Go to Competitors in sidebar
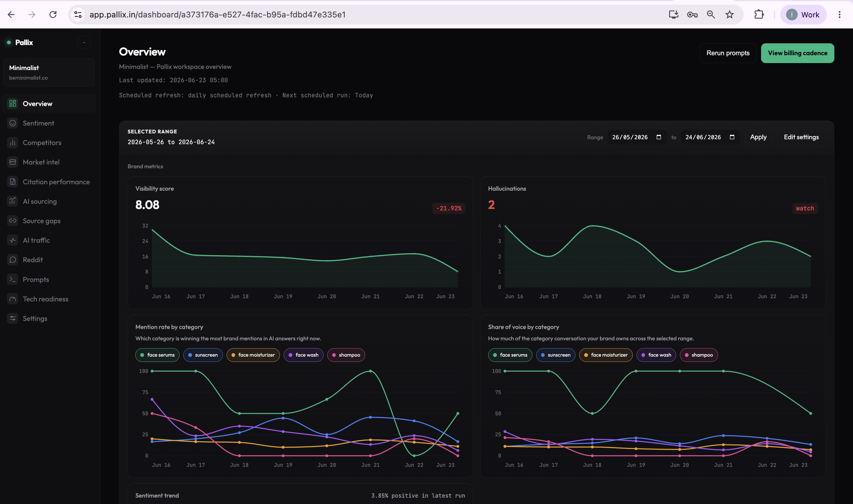Screen dimensions: 853x504 [x=49, y=143]
